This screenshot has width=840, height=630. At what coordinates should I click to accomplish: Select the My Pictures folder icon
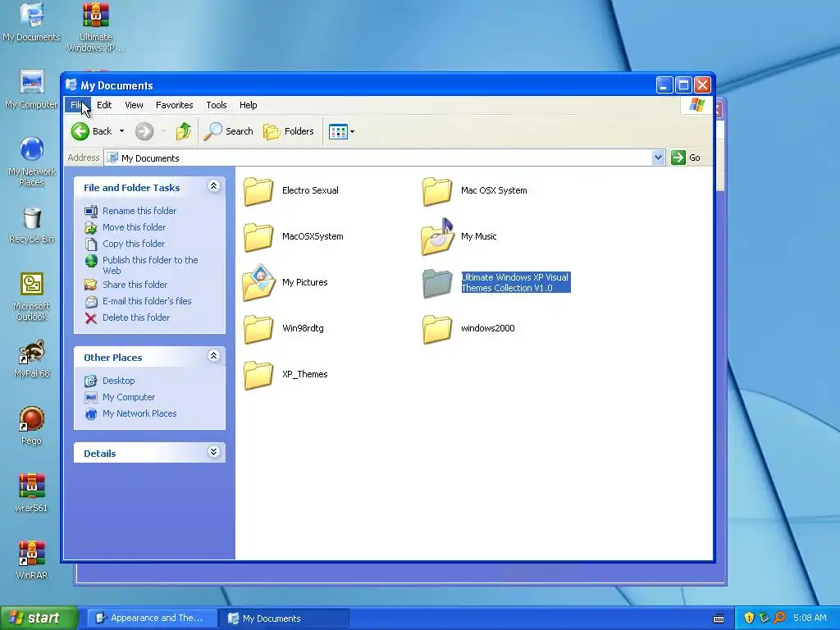(x=258, y=282)
